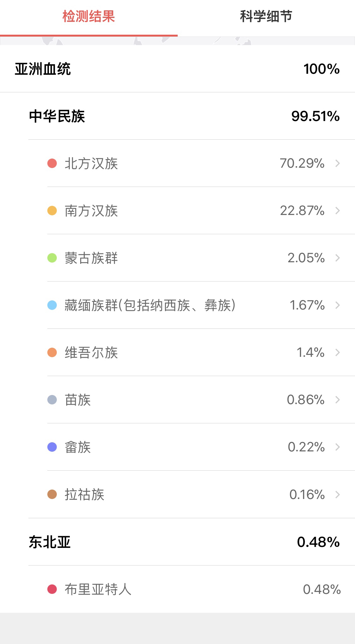Click the purple dot beside 畲族
Viewport: 355px width, 644px height.
[52, 447]
